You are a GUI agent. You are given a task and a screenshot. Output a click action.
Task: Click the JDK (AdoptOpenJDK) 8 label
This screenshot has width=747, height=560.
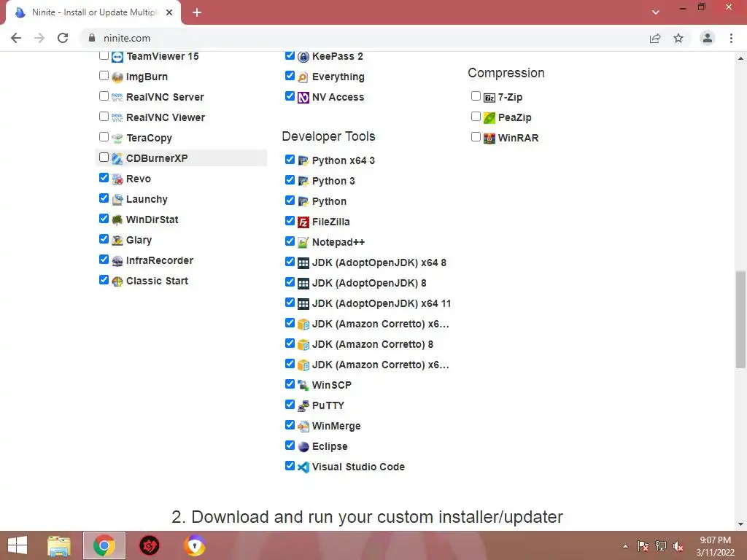tap(369, 283)
